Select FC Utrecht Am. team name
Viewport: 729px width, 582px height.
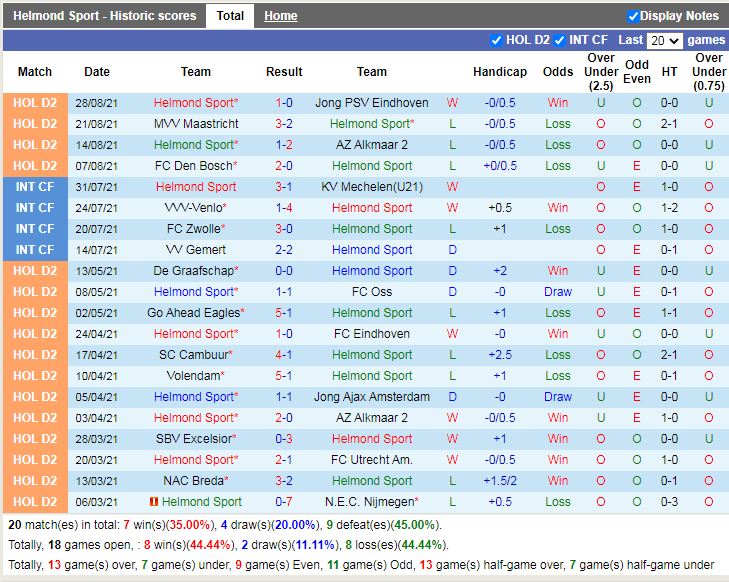click(371, 460)
